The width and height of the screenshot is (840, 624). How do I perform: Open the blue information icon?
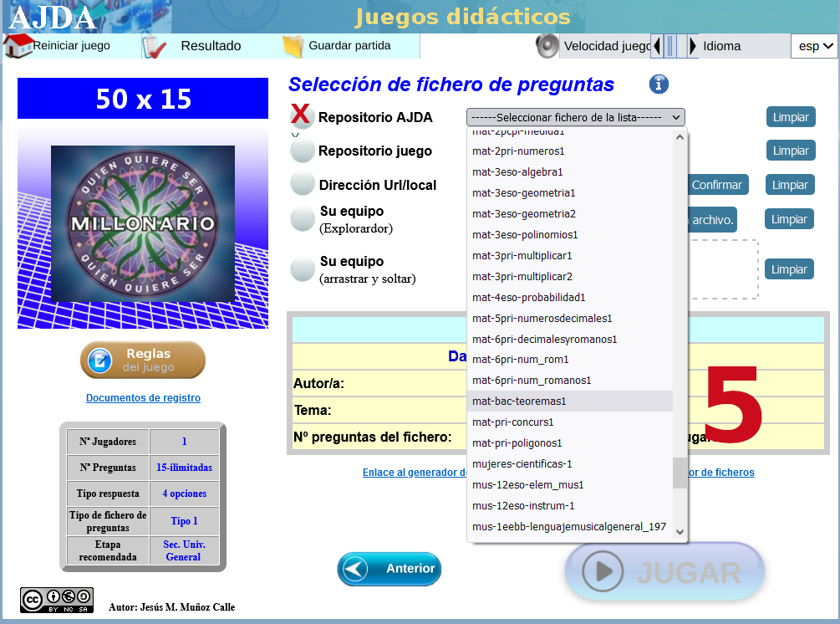tap(659, 84)
